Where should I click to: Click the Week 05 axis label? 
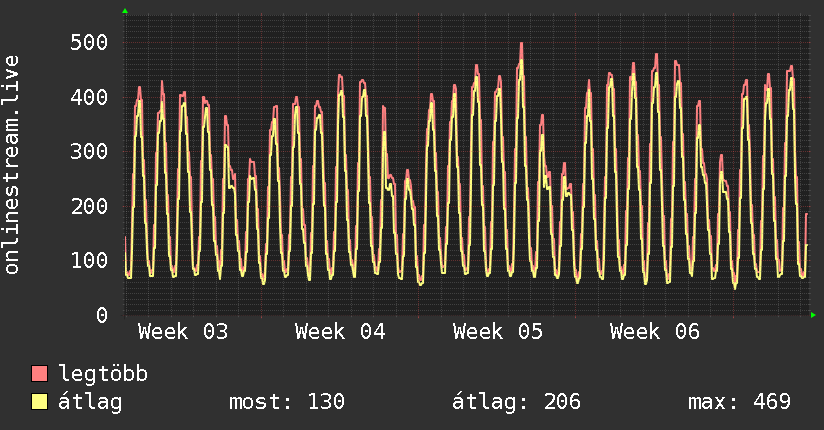[498, 332]
